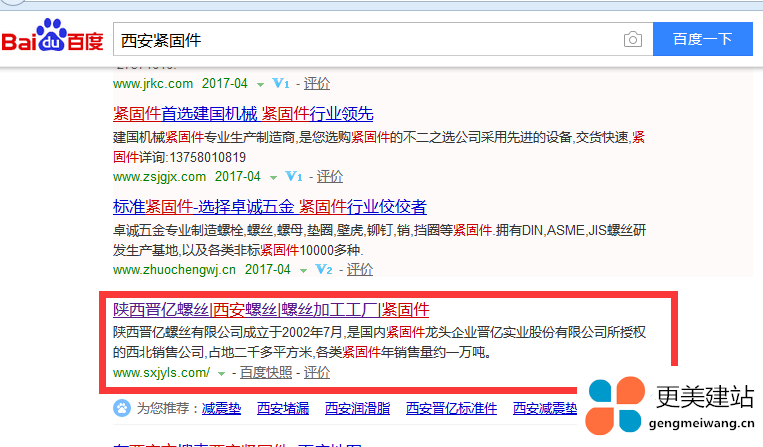Screen dimensions: 763x447
Task: Click the URL www.zhuochengwj.cn
Action: pyautogui.click(x=174, y=269)
